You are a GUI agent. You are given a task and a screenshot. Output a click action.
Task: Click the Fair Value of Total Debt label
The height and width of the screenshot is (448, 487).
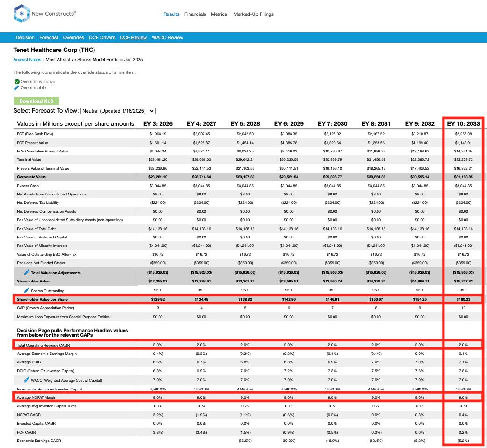coord(36,229)
